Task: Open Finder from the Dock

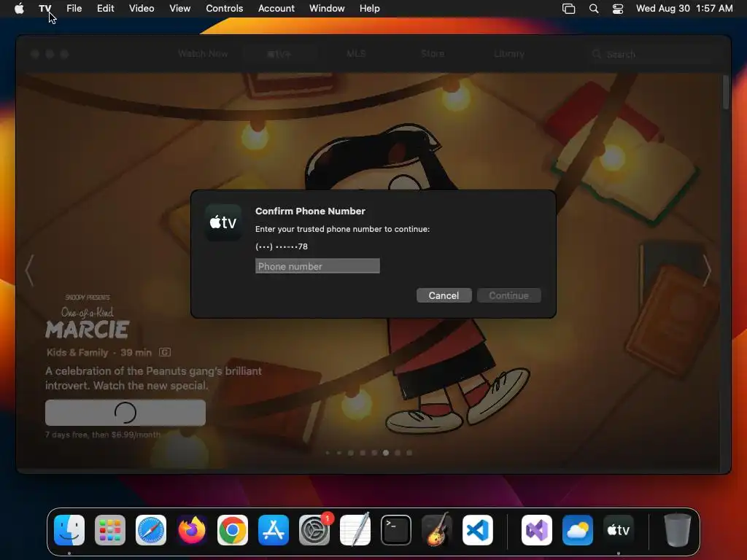Action: pyautogui.click(x=69, y=530)
